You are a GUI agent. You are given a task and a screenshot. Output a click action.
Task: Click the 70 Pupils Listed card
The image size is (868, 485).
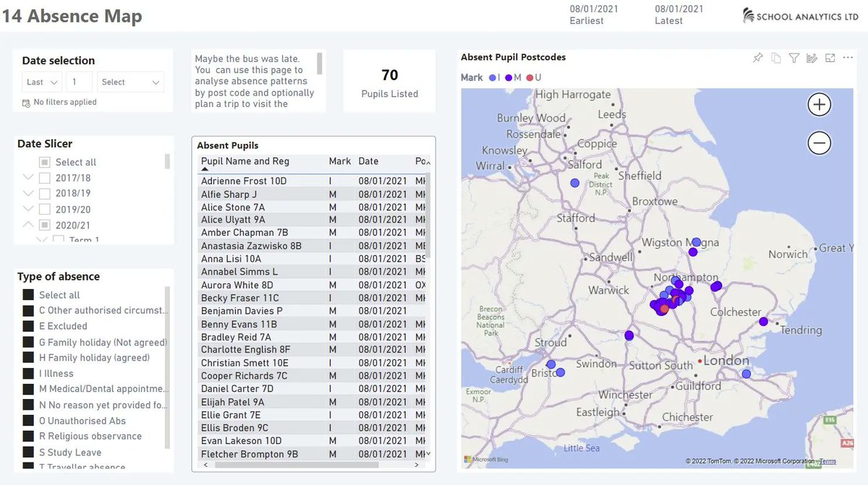point(389,81)
